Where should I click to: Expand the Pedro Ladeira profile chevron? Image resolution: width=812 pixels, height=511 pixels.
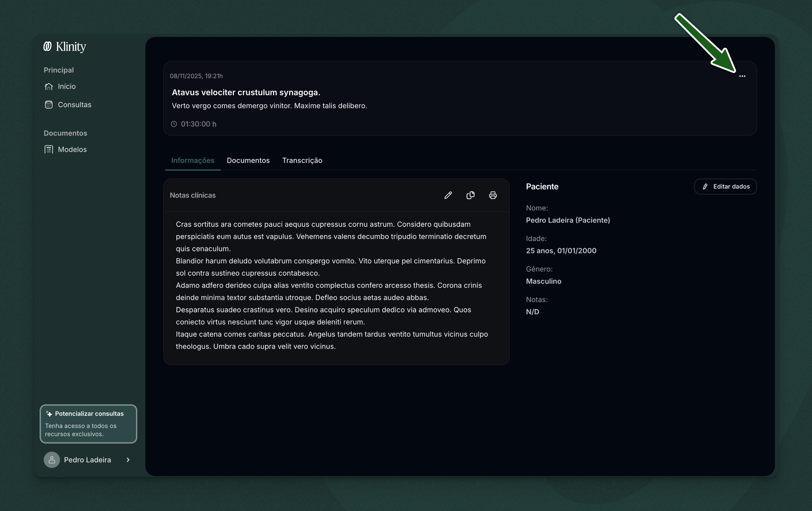128,460
